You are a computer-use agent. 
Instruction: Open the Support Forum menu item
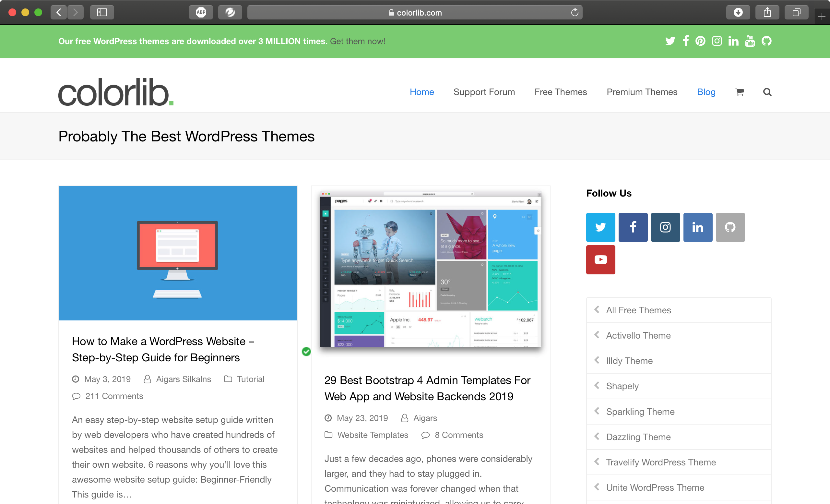pyautogui.click(x=484, y=92)
